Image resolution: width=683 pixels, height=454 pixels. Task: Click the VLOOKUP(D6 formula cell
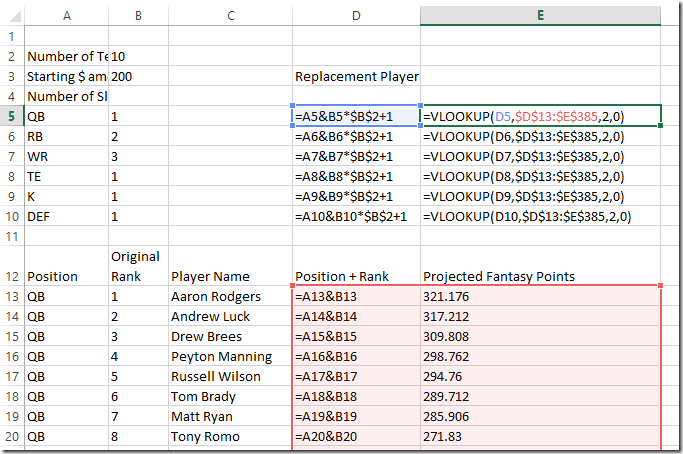(541, 136)
